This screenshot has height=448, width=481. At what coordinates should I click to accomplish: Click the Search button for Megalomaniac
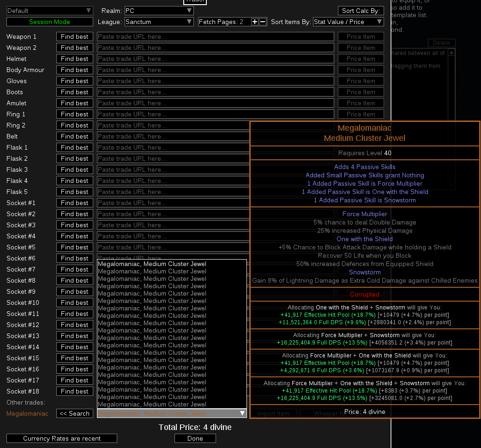[x=74, y=413]
